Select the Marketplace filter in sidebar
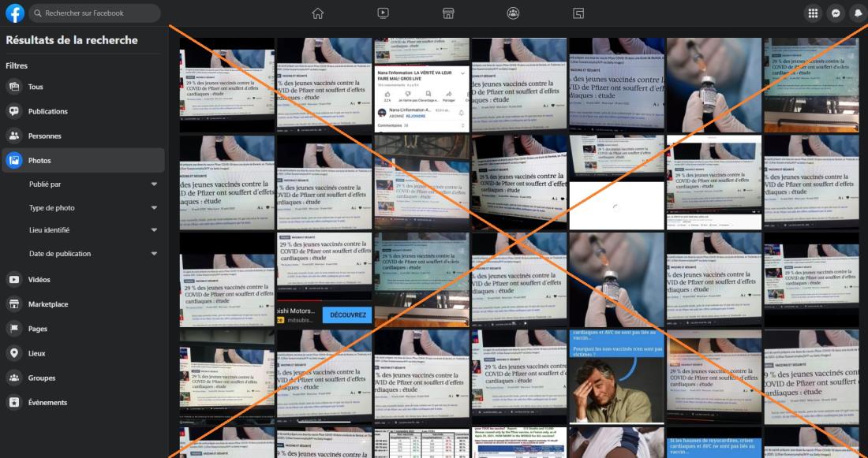The width and height of the screenshot is (868, 458). (x=83, y=304)
